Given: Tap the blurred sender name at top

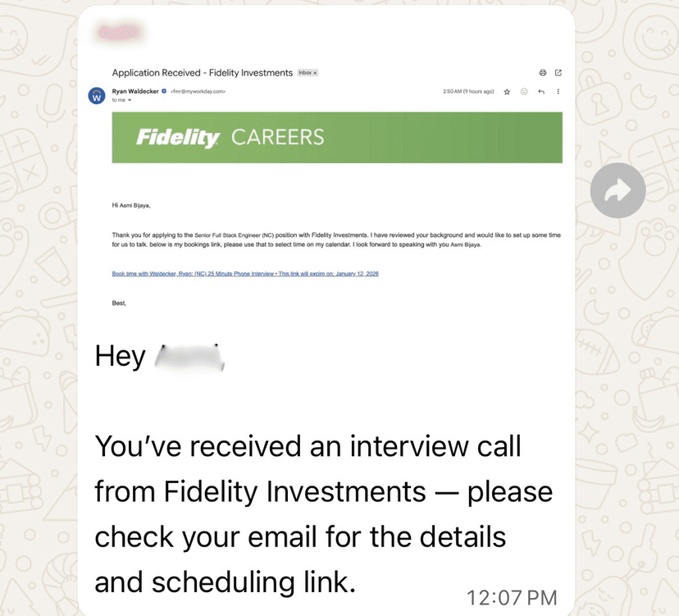Looking at the screenshot, I should (x=123, y=33).
